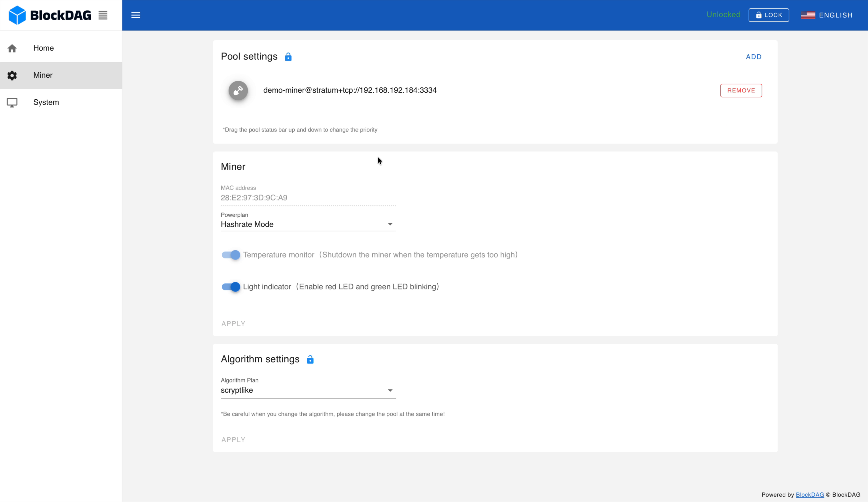The width and height of the screenshot is (868, 502).
Task: Select Miner in the navigation menu
Action: pyautogui.click(x=43, y=75)
